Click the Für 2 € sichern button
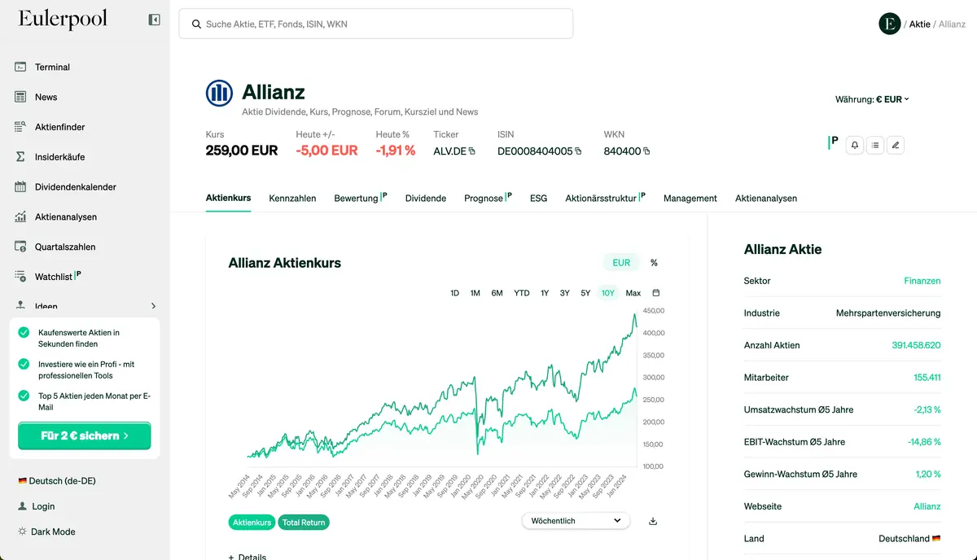Viewport: 977px width, 560px height. tap(84, 435)
